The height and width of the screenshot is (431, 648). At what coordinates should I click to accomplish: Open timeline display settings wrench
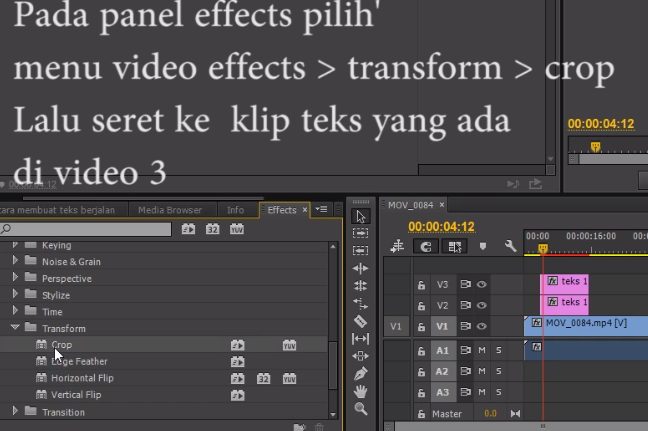coord(510,246)
